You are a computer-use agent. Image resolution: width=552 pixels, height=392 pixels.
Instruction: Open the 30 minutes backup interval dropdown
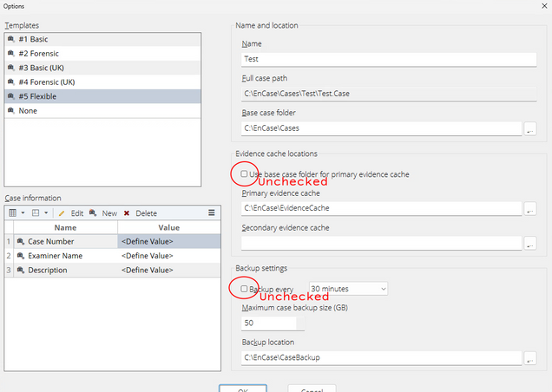point(348,289)
